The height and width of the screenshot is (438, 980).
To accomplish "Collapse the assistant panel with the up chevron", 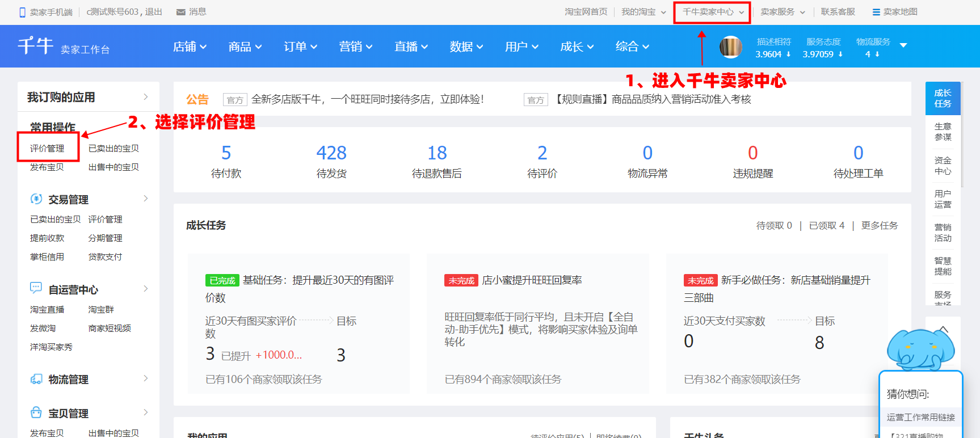I will pos(943,329).
